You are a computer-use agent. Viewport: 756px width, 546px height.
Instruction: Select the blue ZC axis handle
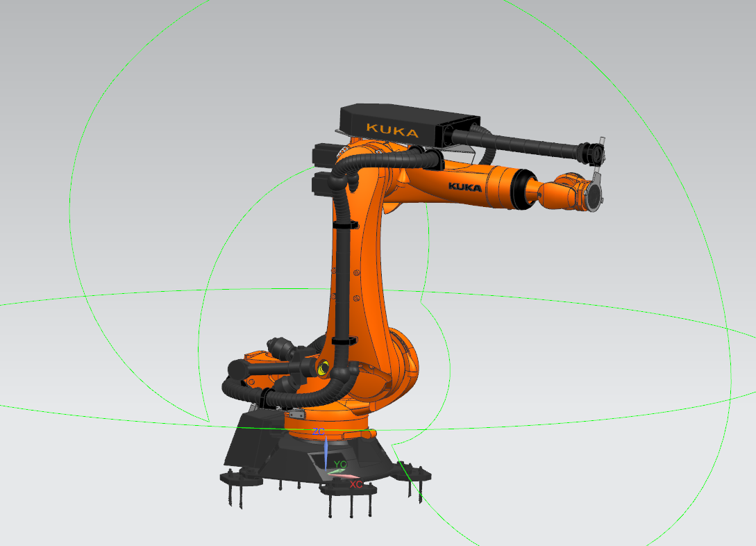pos(326,452)
